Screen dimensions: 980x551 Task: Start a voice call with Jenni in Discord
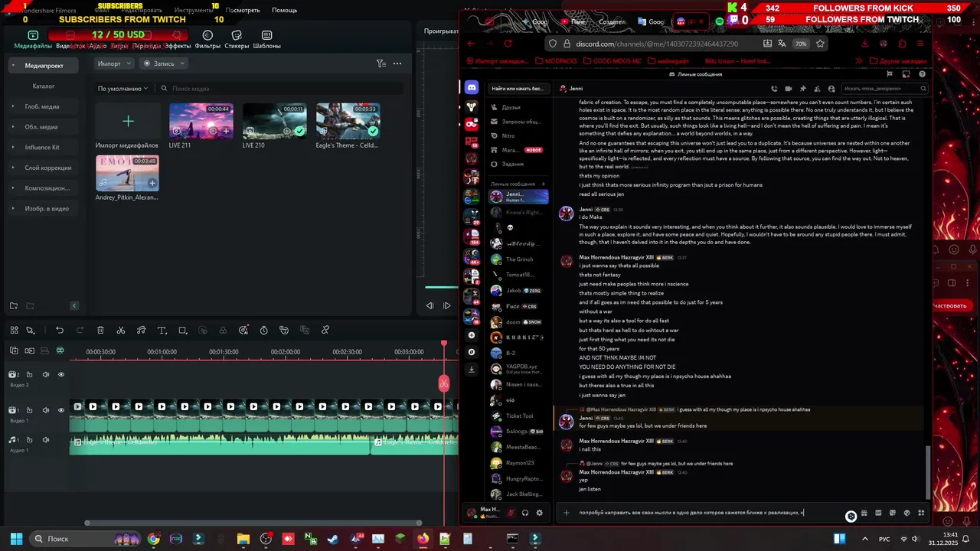775,89
